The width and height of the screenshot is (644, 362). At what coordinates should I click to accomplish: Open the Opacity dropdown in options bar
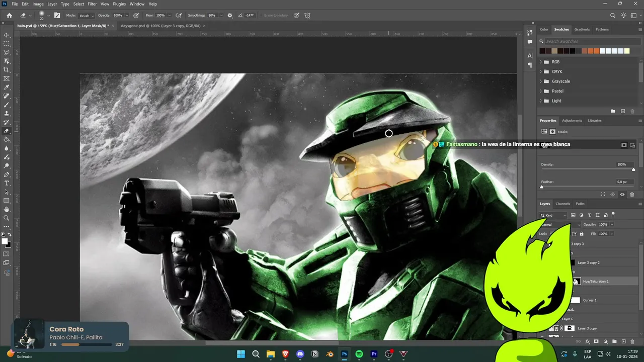pos(126,16)
